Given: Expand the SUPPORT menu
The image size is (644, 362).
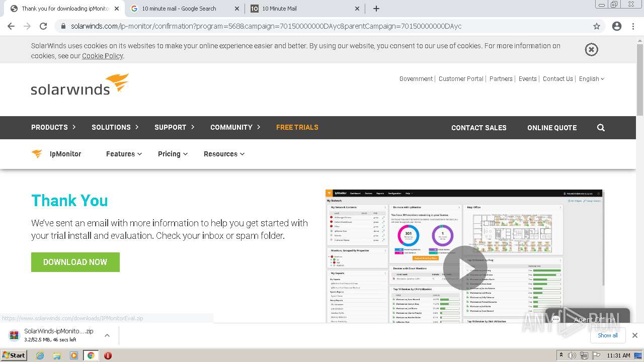Looking at the screenshot, I should click(174, 127).
